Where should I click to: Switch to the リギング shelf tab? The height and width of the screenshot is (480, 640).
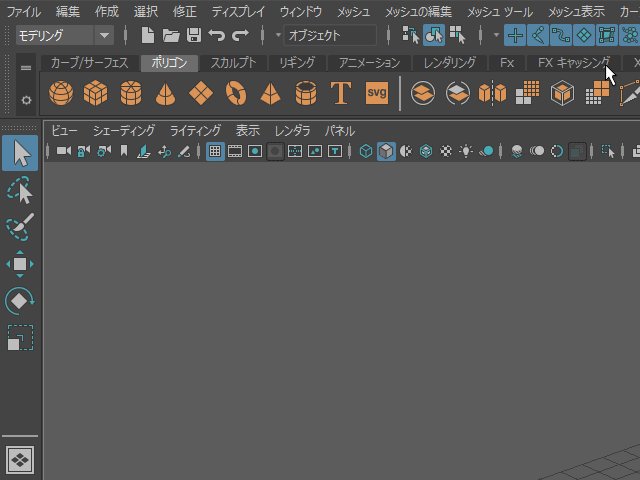[297, 63]
